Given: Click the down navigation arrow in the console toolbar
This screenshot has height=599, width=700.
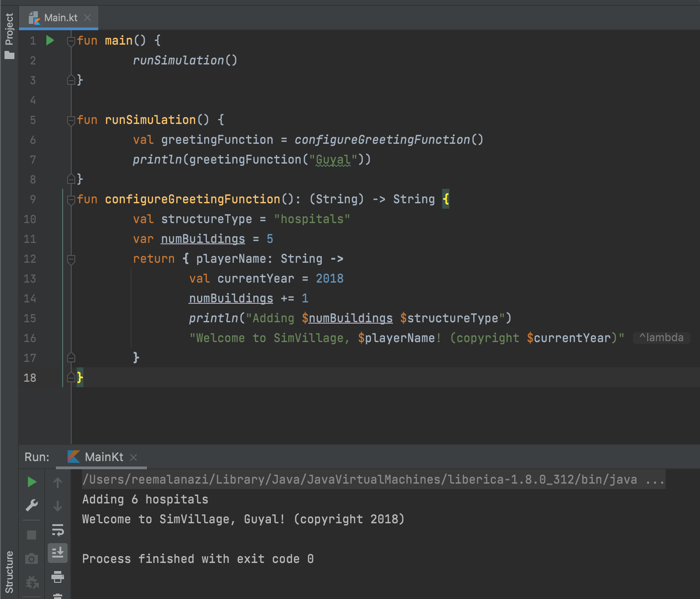Looking at the screenshot, I should coord(58,506).
